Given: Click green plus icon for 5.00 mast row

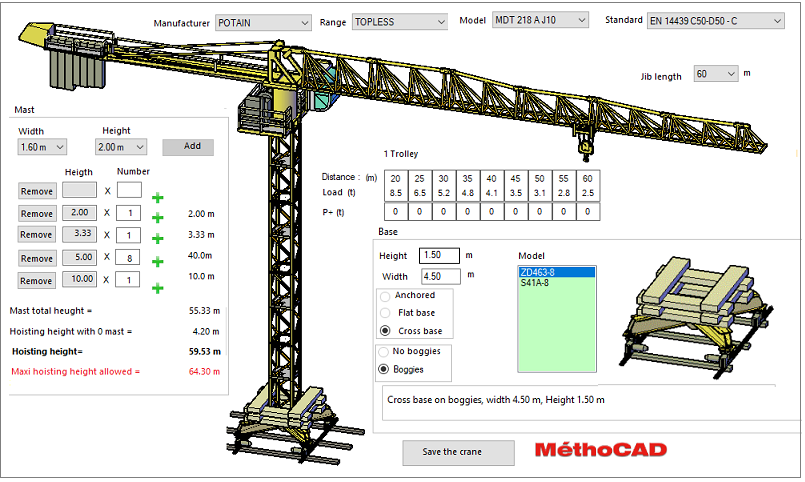Looking at the screenshot, I should (158, 262).
